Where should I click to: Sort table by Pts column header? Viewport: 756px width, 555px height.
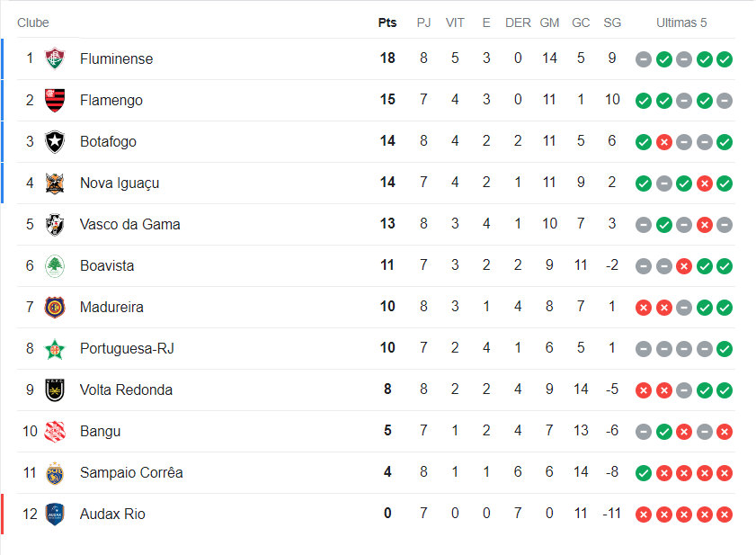tap(387, 22)
